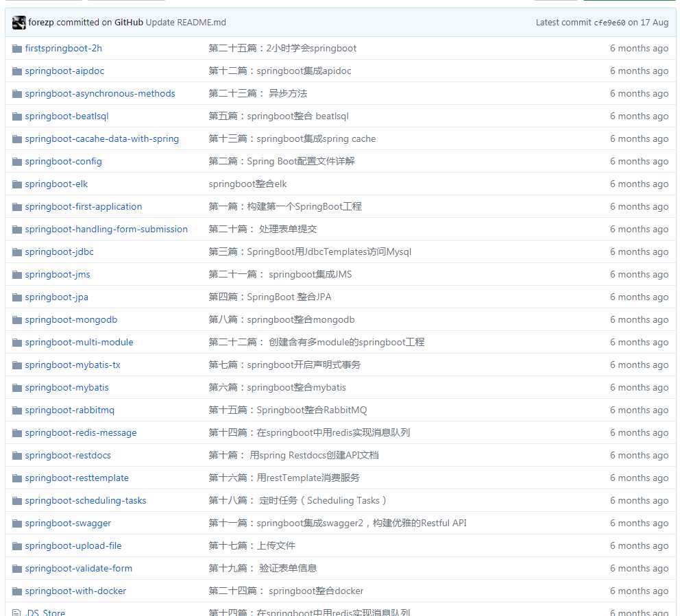Open the springboot-jdbc folder
The height and width of the screenshot is (616, 680).
[60, 252]
